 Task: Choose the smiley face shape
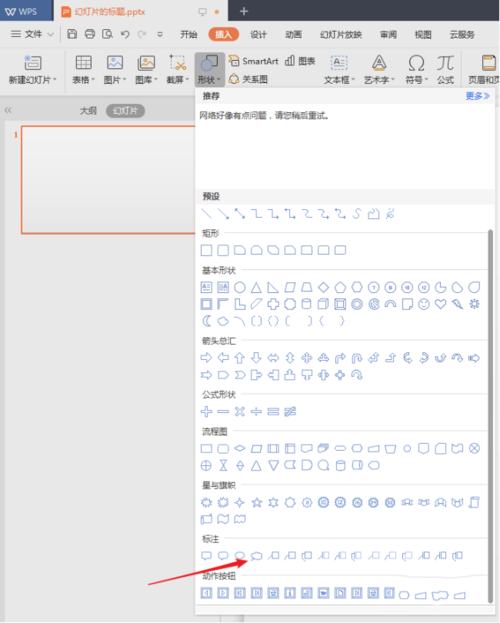[x=424, y=304]
